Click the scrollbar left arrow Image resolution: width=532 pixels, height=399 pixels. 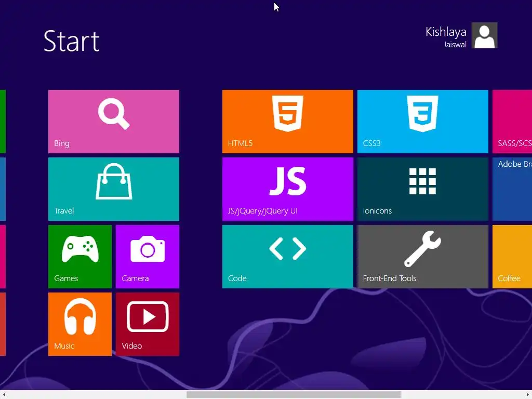tap(4, 395)
